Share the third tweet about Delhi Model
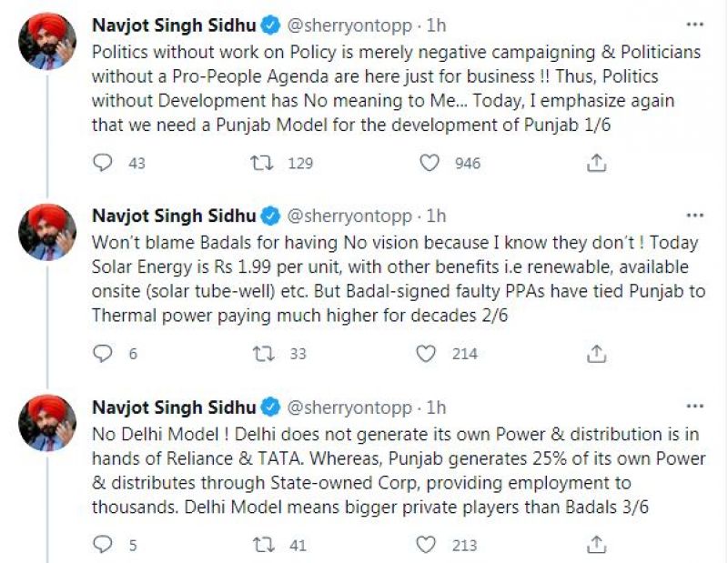Viewport: 728px width, 563px height. tap(596, 545)
